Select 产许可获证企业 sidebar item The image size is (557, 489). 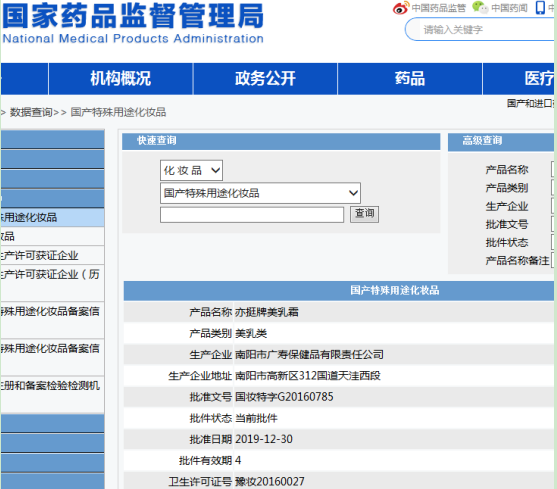point(52,255)
